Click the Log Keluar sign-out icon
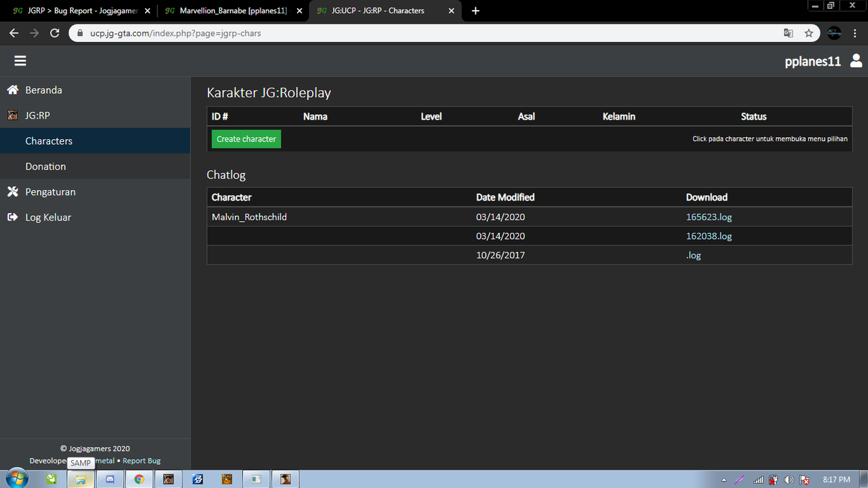 pyautogui.click(x=12, y=217)
